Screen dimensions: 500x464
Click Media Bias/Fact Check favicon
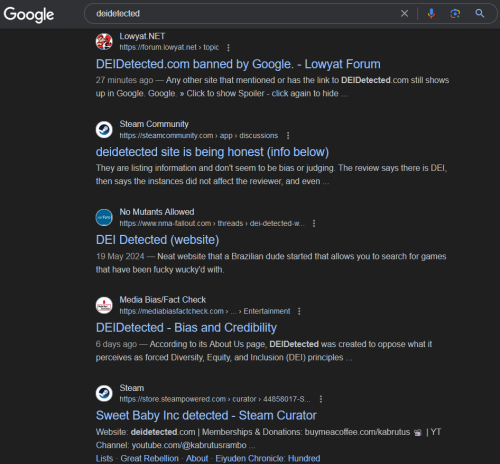pyautogui.click(x=104, y=305)
